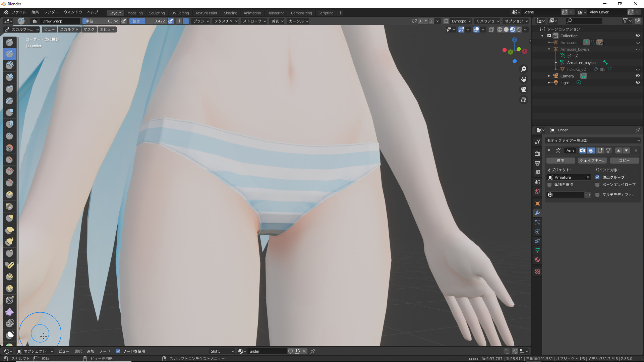Open the Slot 5 material slot dropdown
644x362 pixels.
(x=222, y=351)
